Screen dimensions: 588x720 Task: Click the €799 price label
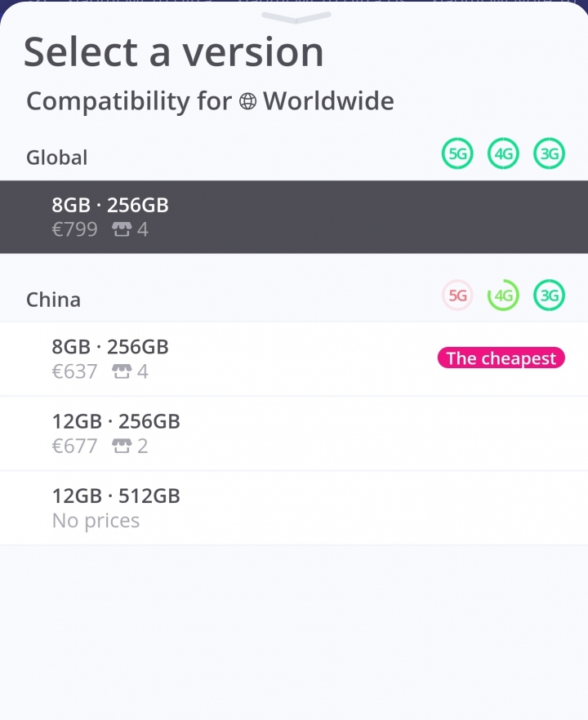pos(74,229)
